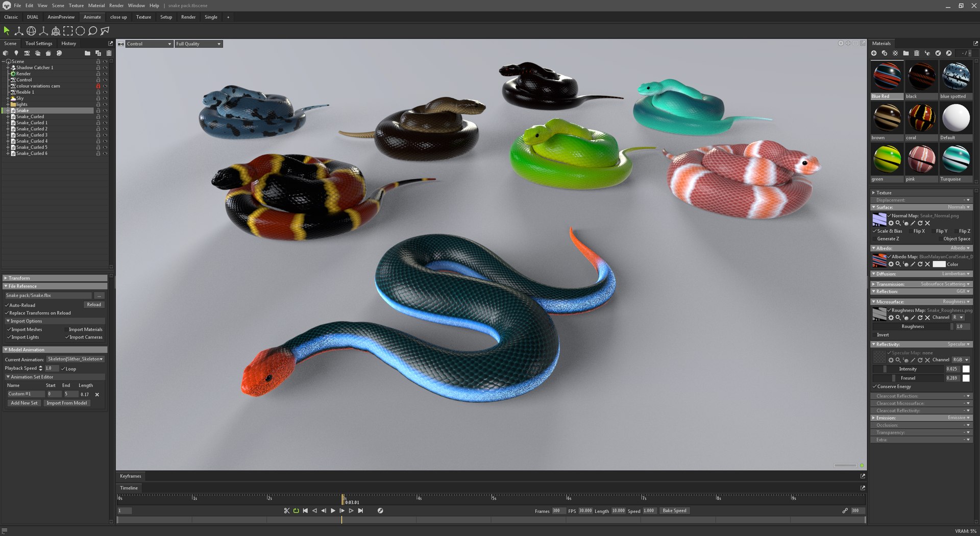
Task: Create new material with plus icon
Action: pyautogui.click(x=874, y=53)
